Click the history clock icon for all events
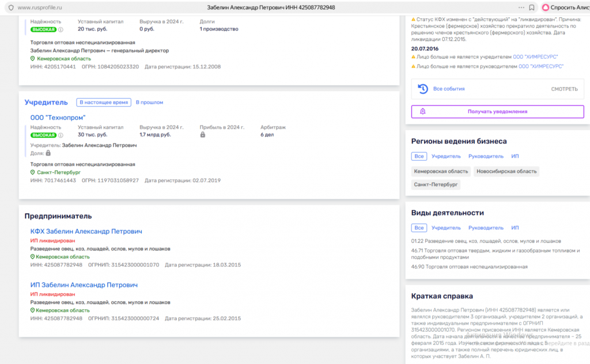Screen dimensions: 590x364 tap(422, 89)
